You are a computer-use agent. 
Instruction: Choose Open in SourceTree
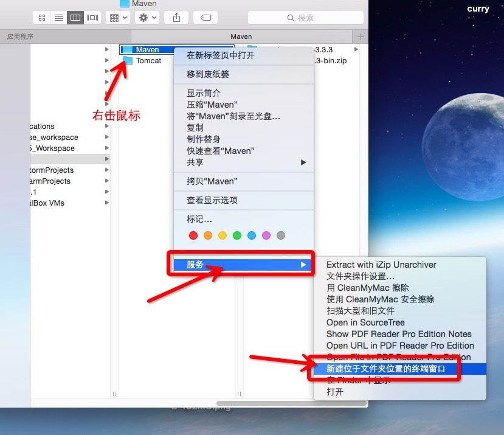[x=400, y=322]
